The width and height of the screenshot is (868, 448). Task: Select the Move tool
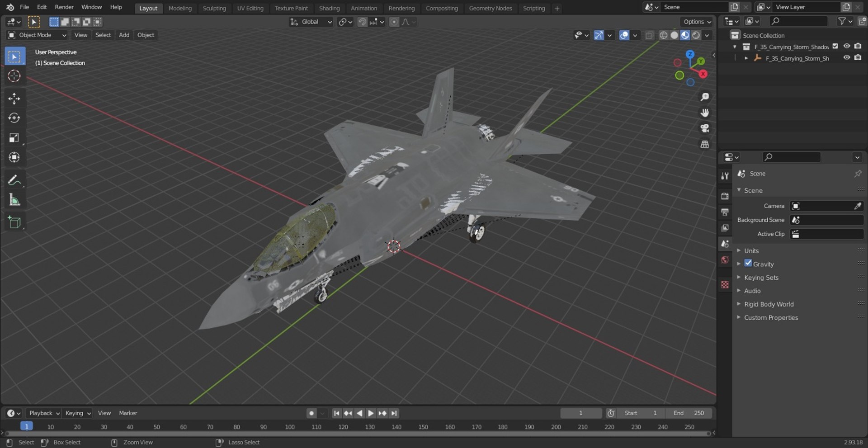click(14, 99)
